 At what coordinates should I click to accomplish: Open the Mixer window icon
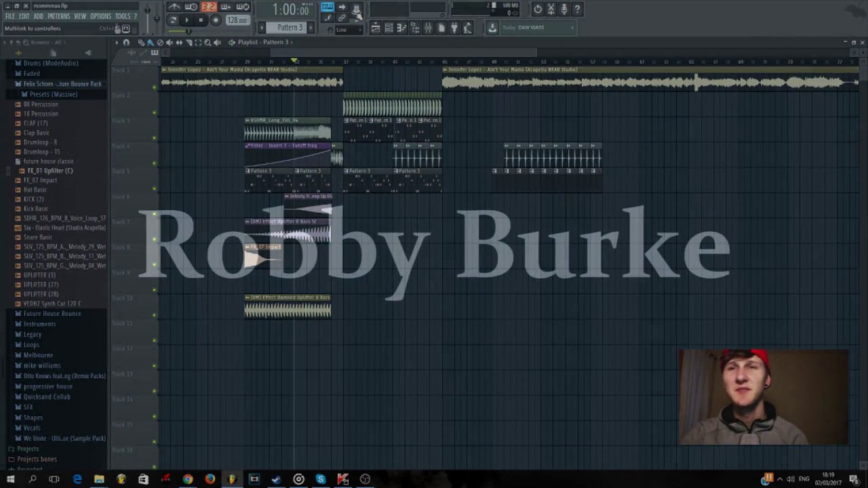click(427, 28)
